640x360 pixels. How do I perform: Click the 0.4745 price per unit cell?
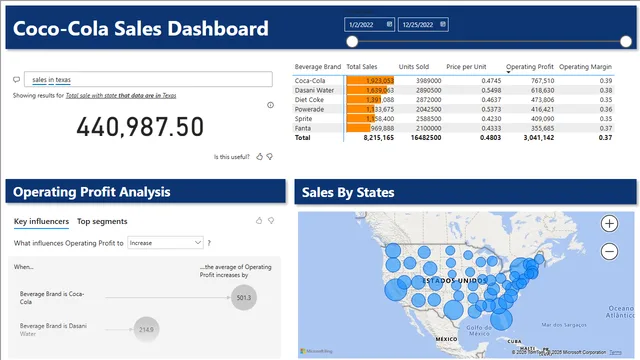click(x=491, y=80)
